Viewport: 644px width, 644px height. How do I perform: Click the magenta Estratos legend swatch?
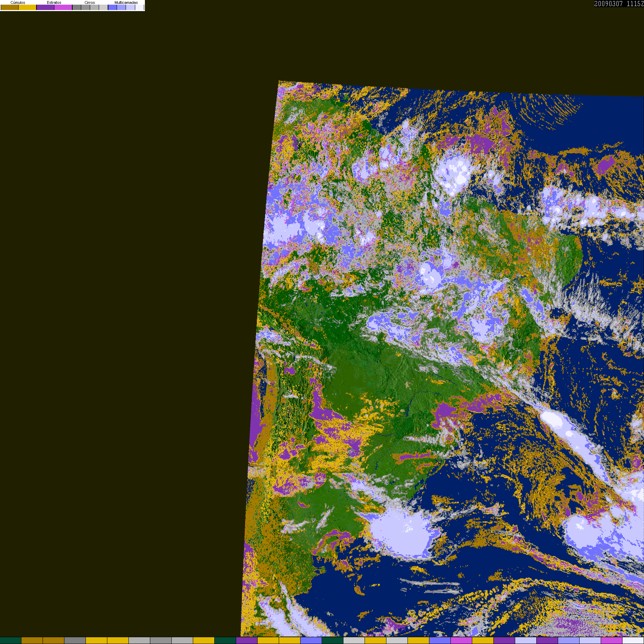(x=63, y=7)
